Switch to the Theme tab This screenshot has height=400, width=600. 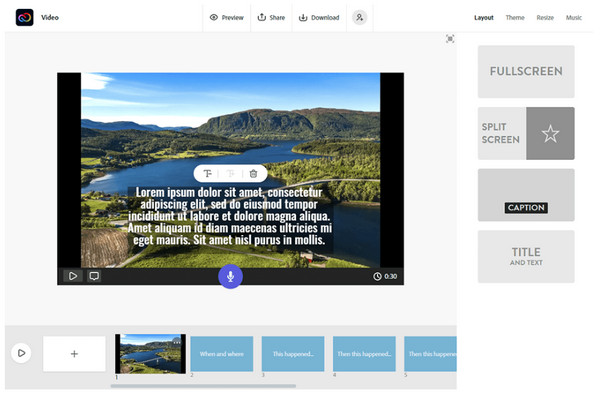tap(514, 17)
